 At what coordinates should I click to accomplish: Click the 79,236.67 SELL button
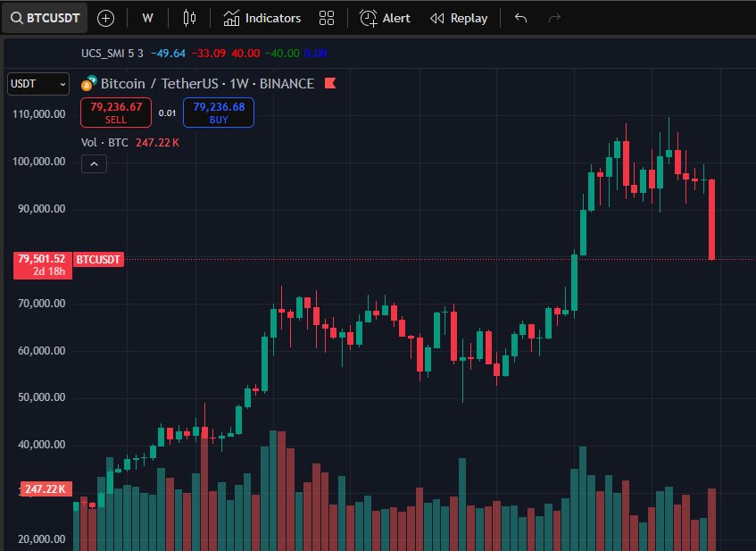[116, 113]
